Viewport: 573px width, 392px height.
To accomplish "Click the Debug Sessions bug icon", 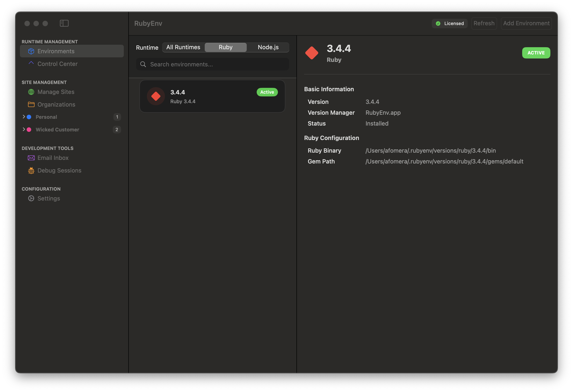I will point(31,170).
